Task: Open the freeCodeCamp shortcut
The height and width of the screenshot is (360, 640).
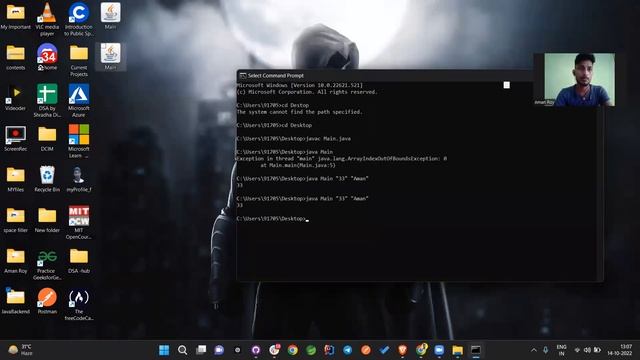Action: tap(79, 304)
